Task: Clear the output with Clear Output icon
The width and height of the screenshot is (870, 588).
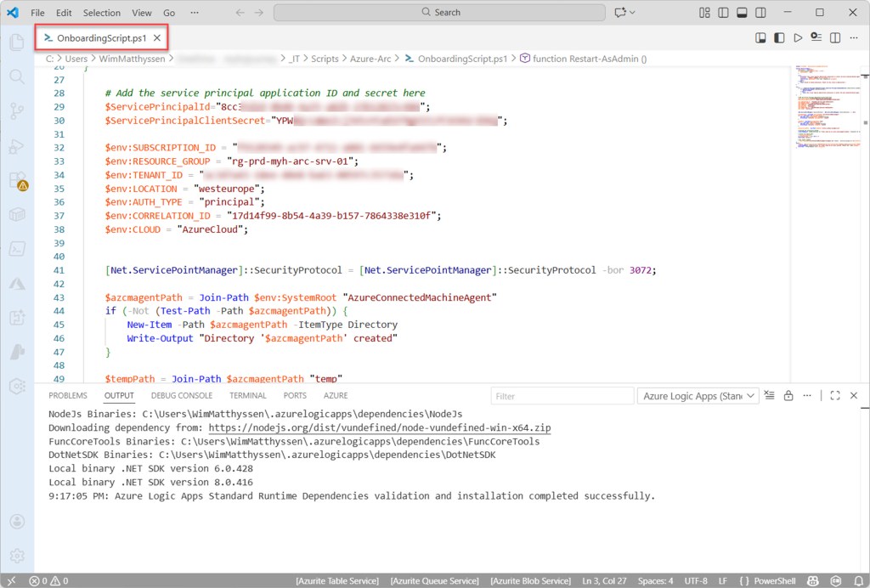Action: click(x=769, y=396)
